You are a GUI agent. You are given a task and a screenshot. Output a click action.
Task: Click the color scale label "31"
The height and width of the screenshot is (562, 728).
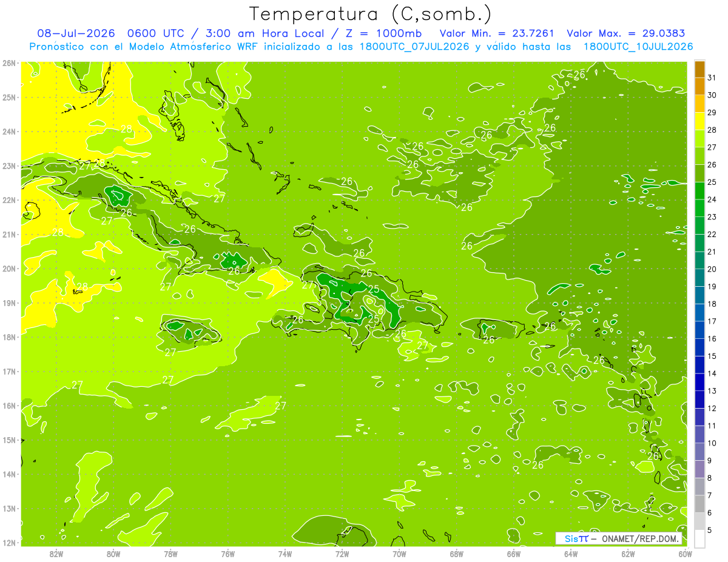(712, 78)
